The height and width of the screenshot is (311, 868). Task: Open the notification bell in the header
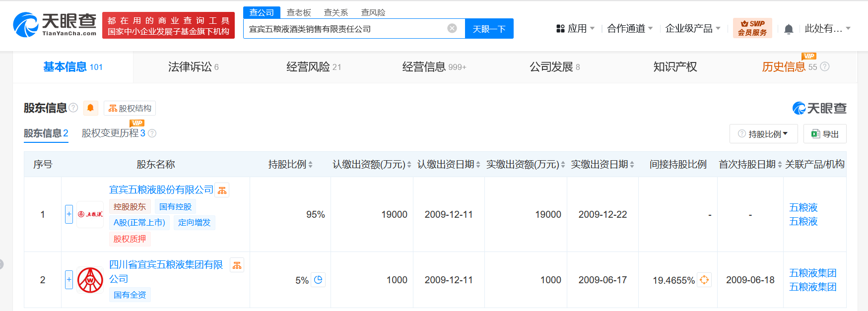tap(789, 29)
